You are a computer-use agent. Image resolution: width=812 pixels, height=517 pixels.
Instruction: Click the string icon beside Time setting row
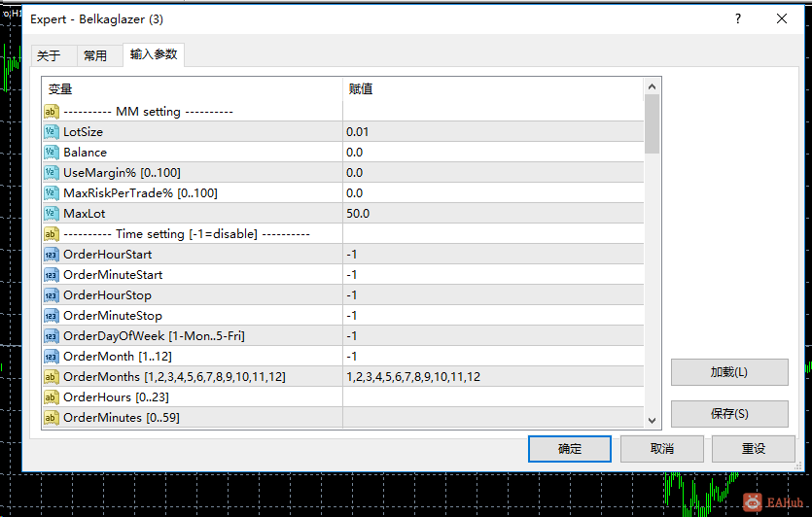[51, 234]
